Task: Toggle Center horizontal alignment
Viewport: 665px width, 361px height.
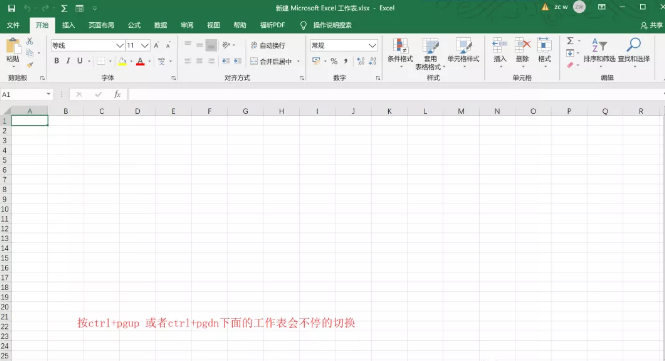Action: (199, 61)
